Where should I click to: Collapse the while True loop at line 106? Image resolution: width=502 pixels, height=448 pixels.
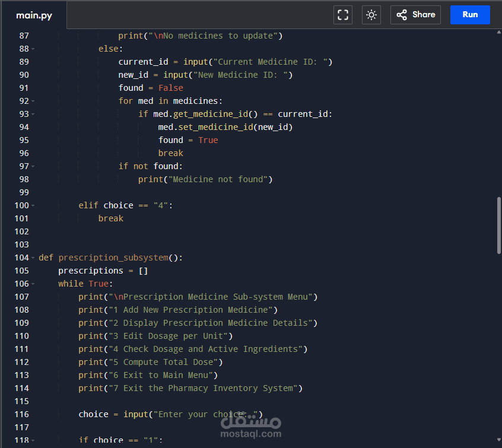click(33, 284)
